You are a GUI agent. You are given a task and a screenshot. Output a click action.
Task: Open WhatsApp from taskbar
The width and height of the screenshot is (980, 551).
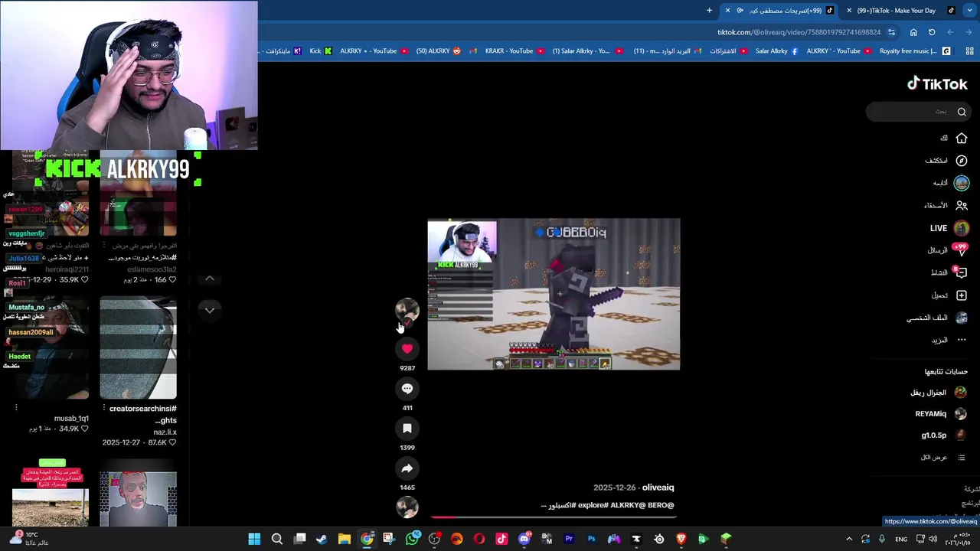click(412, 539)
